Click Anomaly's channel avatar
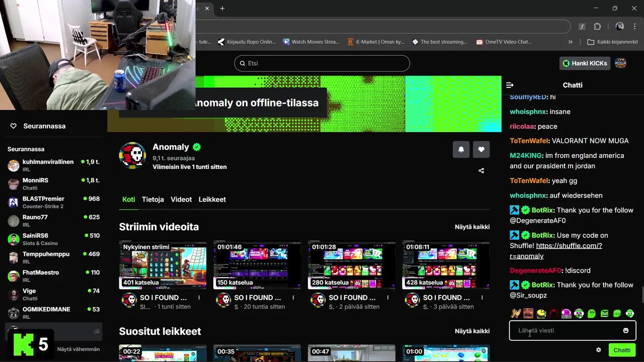Viewport: 644px width, 362px height. point(132,155)
